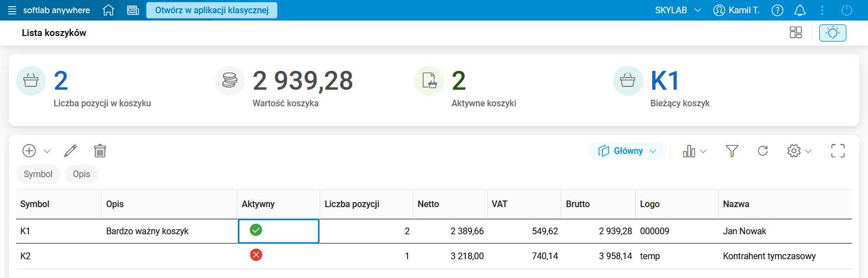The image size is (868, 278).
Task: Click the edit pencil icon
Action: (70, 151)
